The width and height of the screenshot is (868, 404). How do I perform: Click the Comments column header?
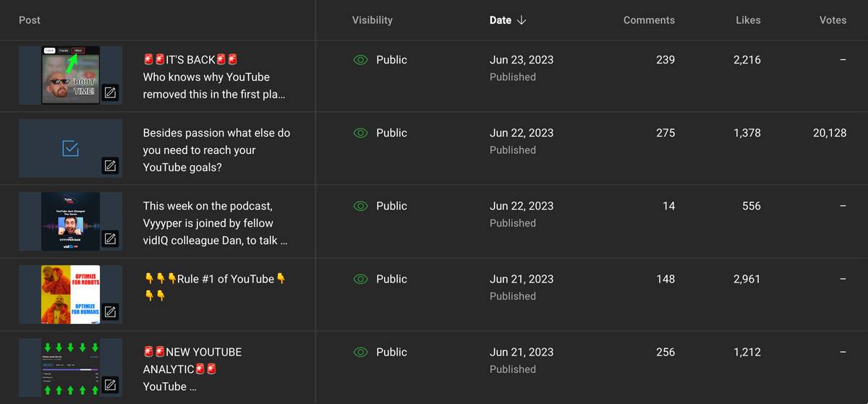[x=649, y=20]
